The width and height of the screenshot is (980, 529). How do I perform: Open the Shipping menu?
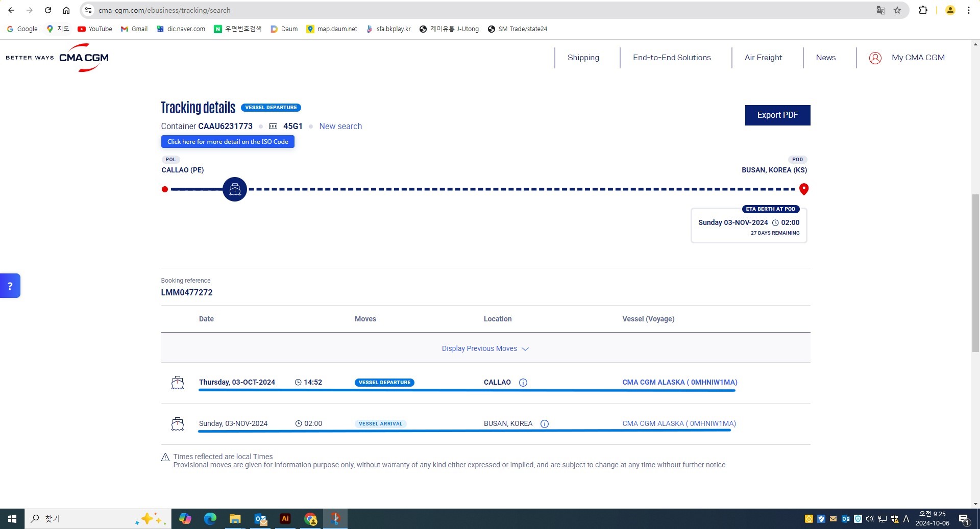[583, 58]
